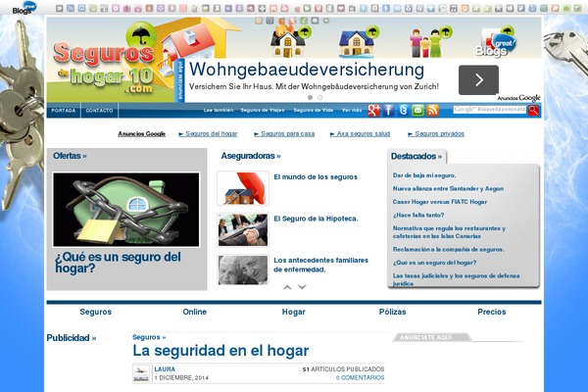588x392 pixels.
Task: Open the CONTACTO menu item
Action: (99, 111)
